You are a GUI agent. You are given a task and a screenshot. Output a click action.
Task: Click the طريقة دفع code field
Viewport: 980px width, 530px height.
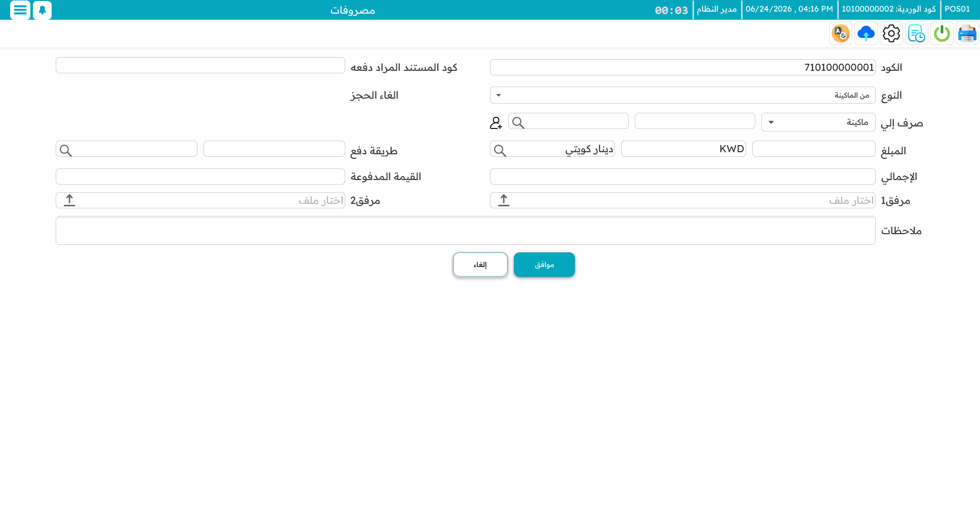(274, 149)
